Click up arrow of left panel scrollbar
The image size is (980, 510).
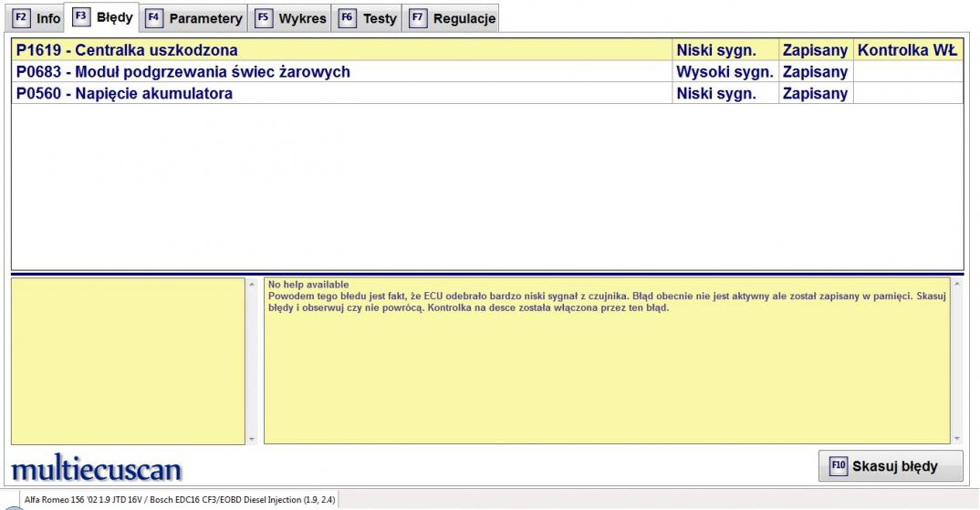252,285
